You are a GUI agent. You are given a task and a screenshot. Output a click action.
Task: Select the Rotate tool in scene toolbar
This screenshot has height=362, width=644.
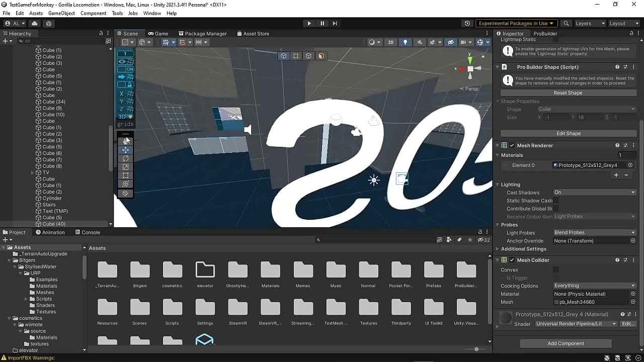(125, 158)
